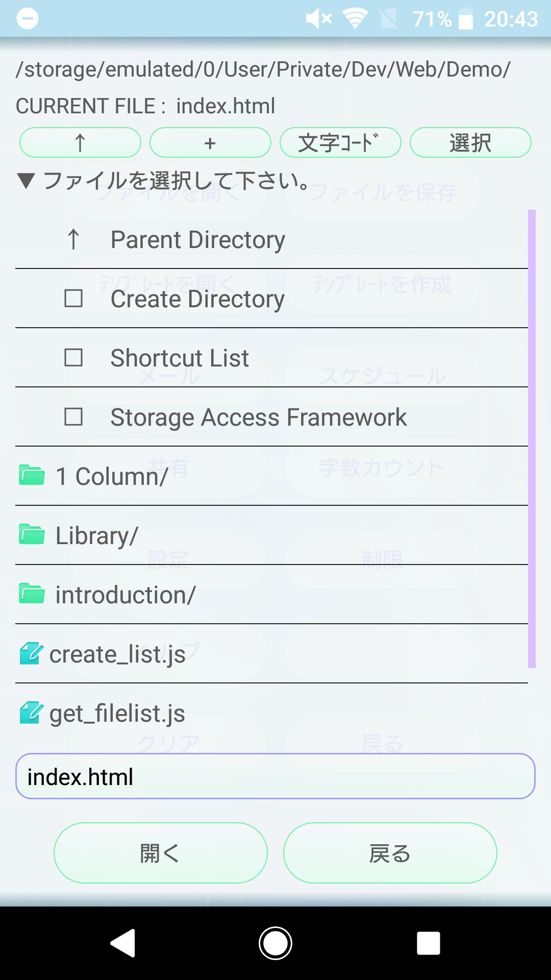Click the 1 Column folder icon
This screenshot has height=980, width=551.
coord(32,475)
